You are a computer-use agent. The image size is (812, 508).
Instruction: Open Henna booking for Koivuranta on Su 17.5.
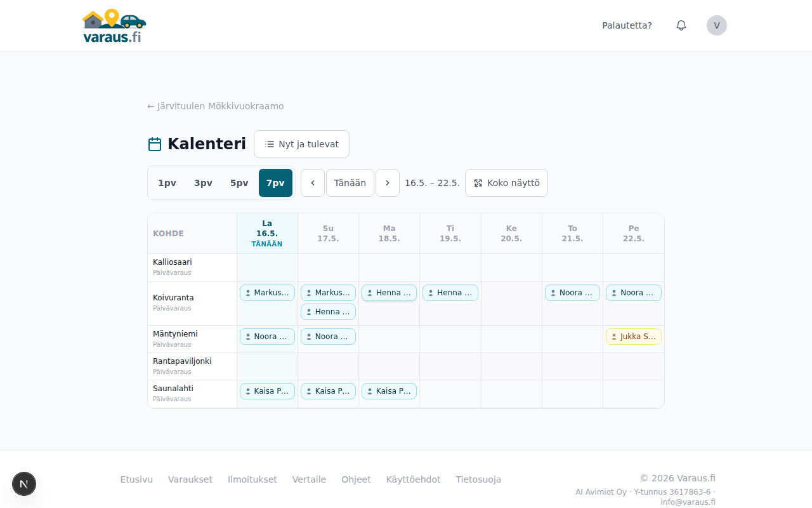coord(328,312)
